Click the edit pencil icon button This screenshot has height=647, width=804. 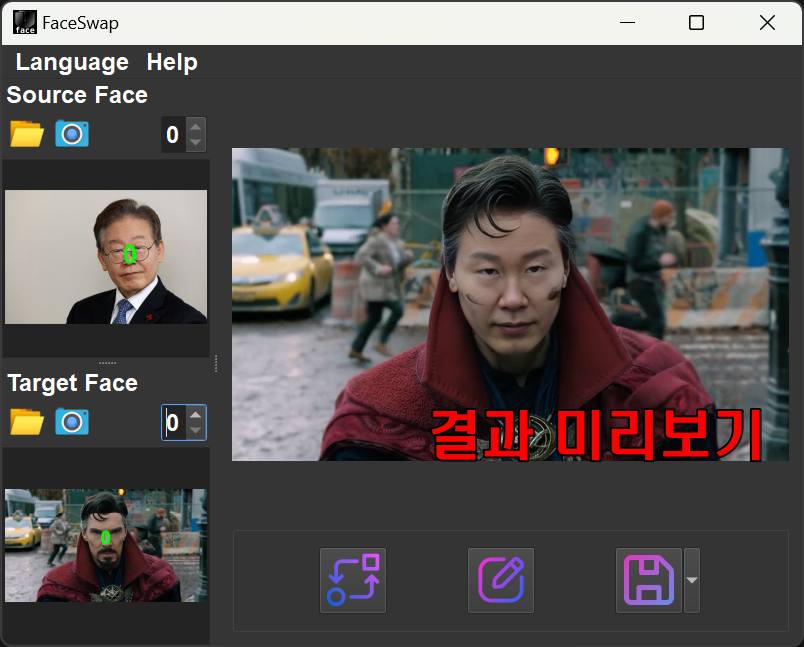click(x=501, y=580)
